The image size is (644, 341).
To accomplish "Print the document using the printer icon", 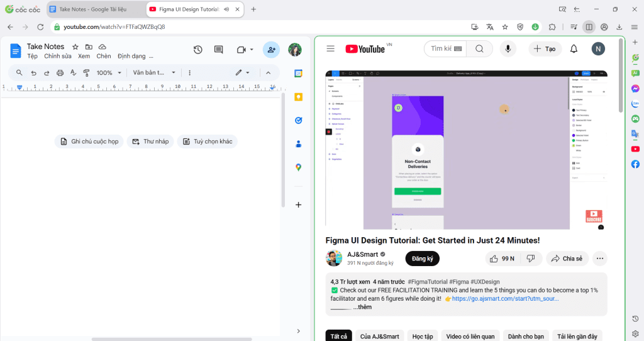I will [60, 73].
